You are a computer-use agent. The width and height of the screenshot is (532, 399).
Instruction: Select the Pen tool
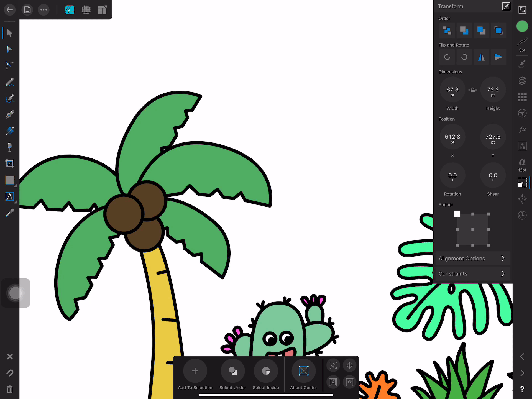pyautogui.click(x=9, y=114)
